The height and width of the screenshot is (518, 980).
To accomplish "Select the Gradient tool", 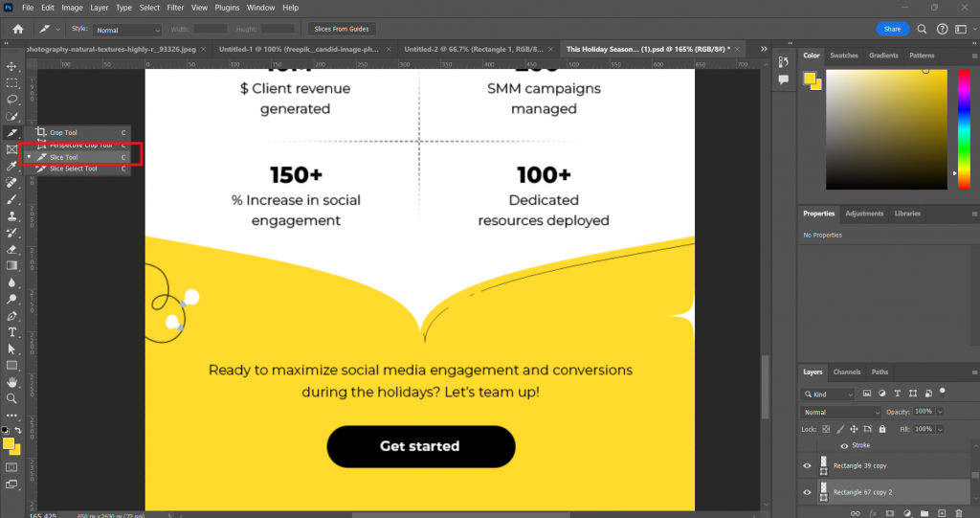I will tap(11, 266).
